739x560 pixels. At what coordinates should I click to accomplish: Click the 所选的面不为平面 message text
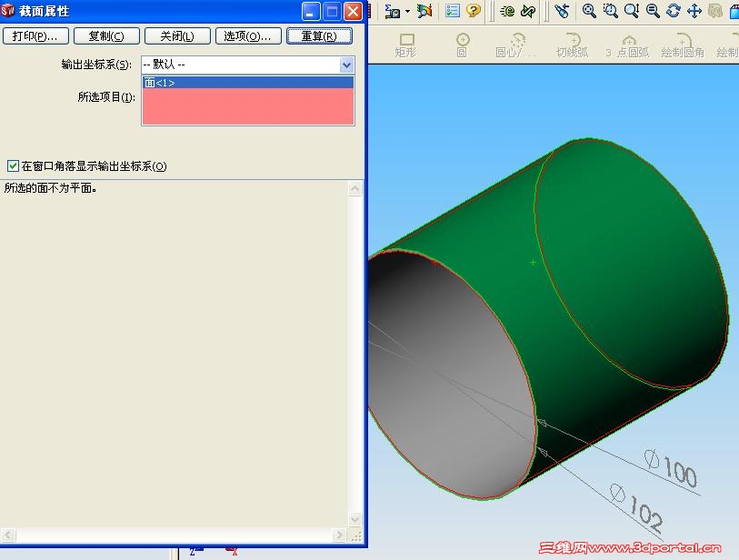(50, 188)
